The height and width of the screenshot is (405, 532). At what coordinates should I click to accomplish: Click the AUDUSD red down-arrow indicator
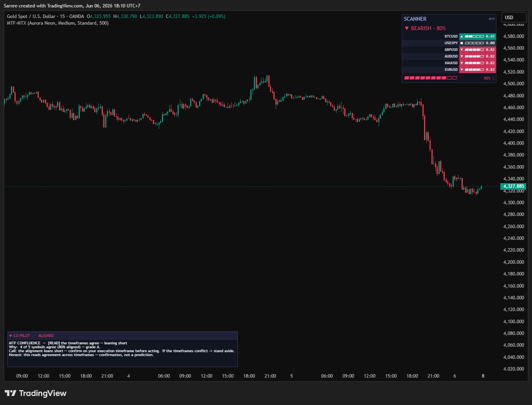(462, 56)
